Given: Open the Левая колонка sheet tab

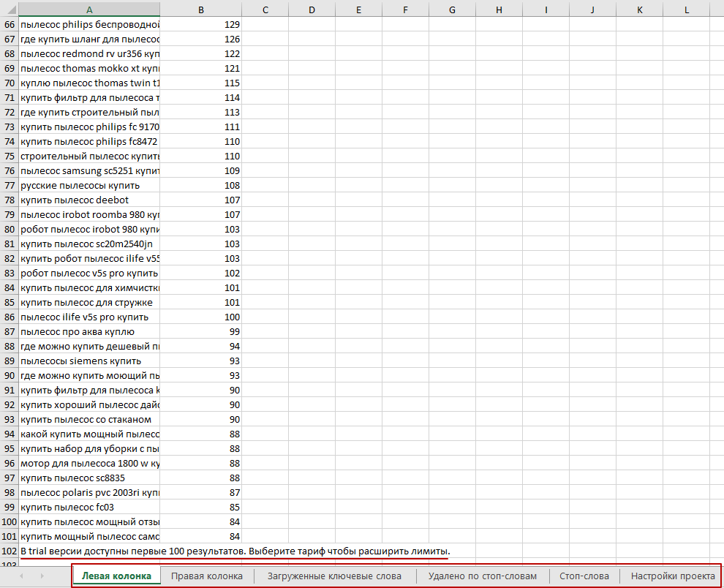Looking at the screenshot, I should pyautogui.click(x=116, y=576).
